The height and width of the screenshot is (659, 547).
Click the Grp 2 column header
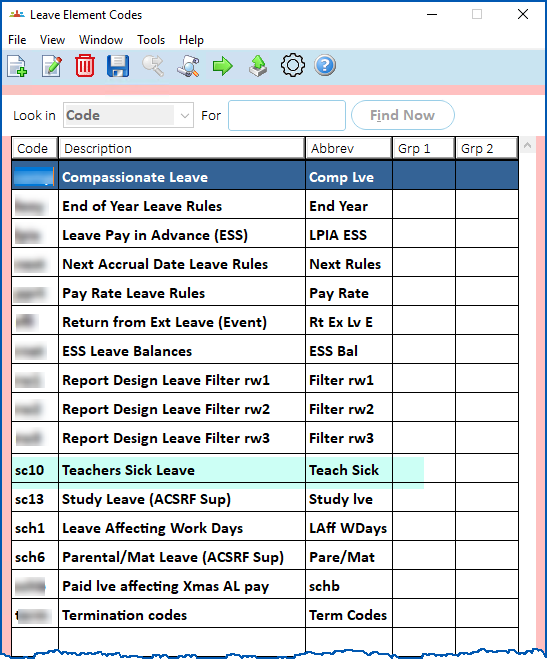click(x=487, y=148)
